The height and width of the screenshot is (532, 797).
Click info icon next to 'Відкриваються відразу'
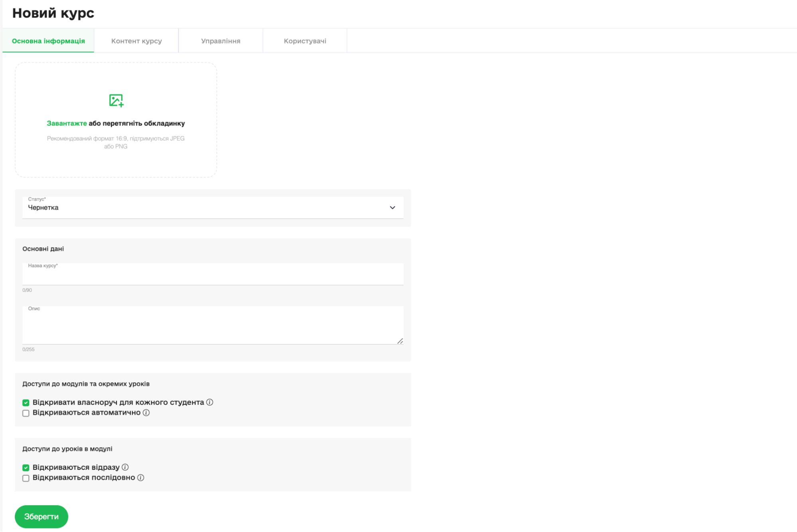click(x=125, y=467)
